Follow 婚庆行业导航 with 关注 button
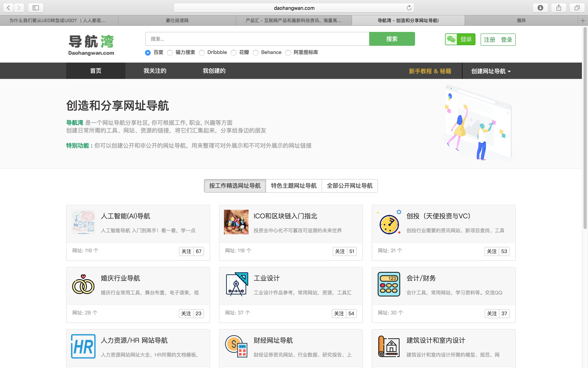 tap(186, 313)
